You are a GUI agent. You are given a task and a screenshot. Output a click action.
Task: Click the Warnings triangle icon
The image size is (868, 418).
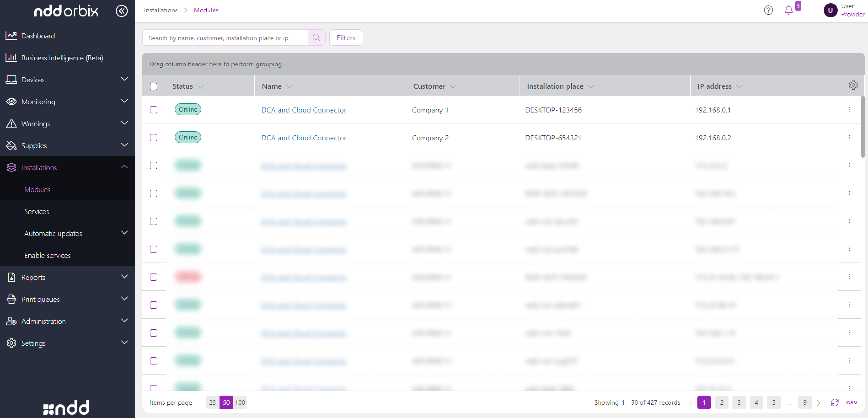[11, 123]
